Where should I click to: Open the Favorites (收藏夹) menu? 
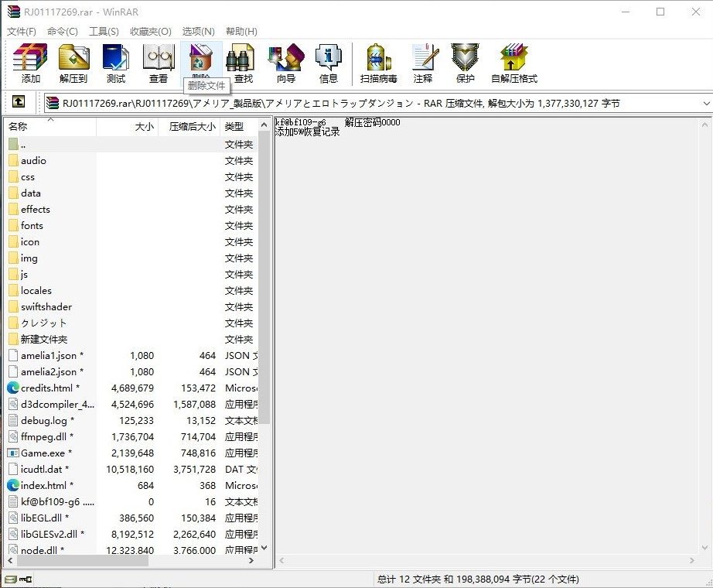151,32
